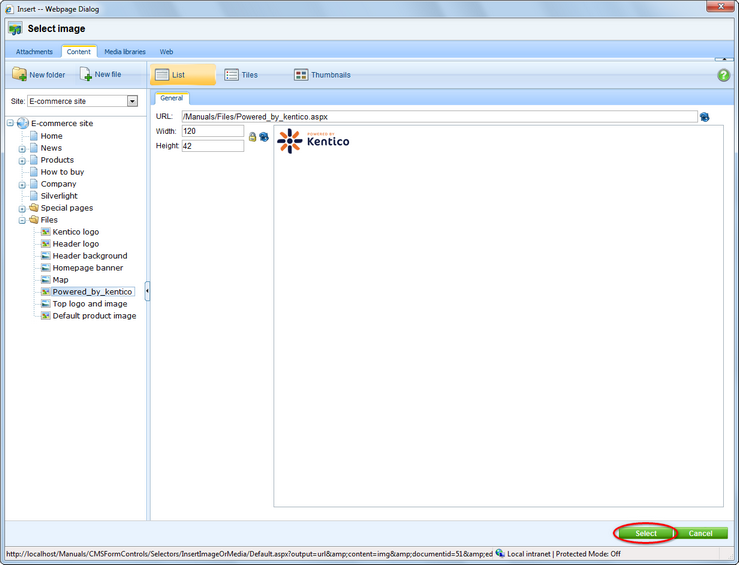Screen dimensions: 739x565
Task: Click the Home page document icon
Action: tap(33, 136)
